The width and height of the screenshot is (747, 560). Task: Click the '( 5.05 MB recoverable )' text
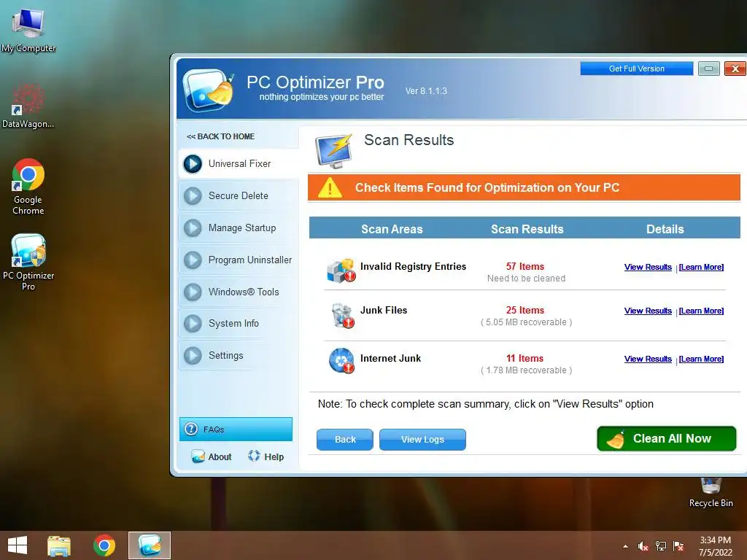pyautogui.click(x=526, y=322)
